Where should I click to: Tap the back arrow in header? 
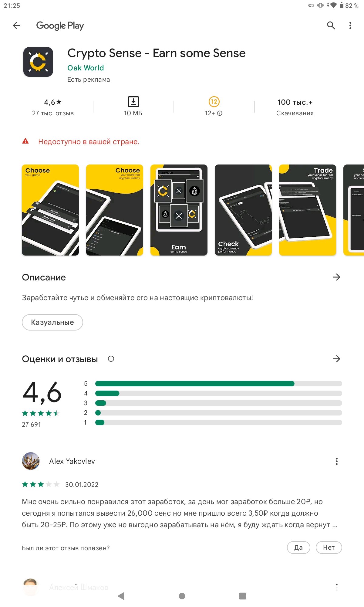pyautogui.click(x=16, y=25)
